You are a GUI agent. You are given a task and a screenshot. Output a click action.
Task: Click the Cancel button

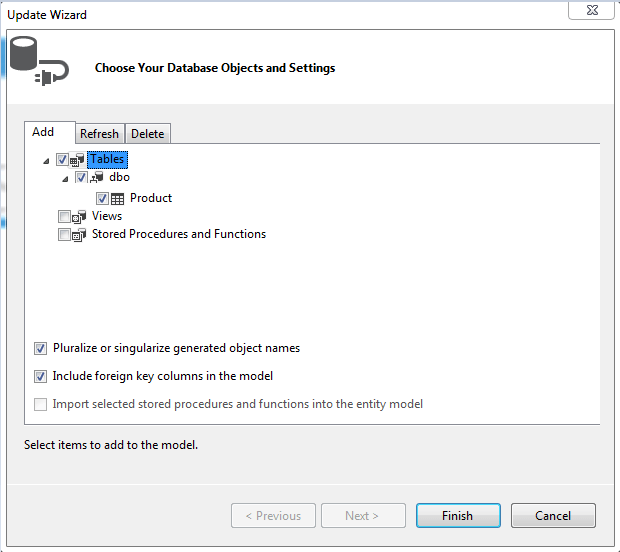click(553, 516)
